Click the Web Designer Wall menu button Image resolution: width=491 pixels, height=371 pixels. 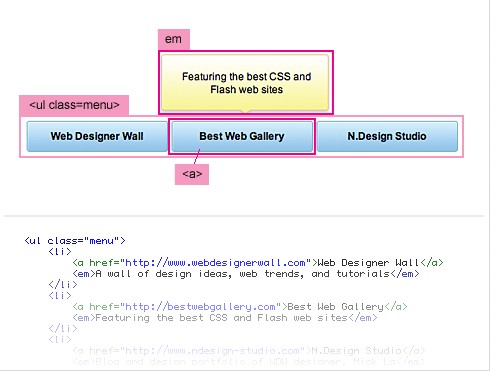tap(97, 136)
